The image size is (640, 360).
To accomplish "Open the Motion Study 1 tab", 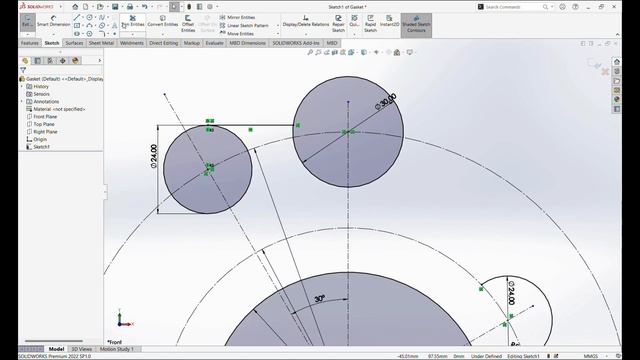I will [x=117, y=349].
